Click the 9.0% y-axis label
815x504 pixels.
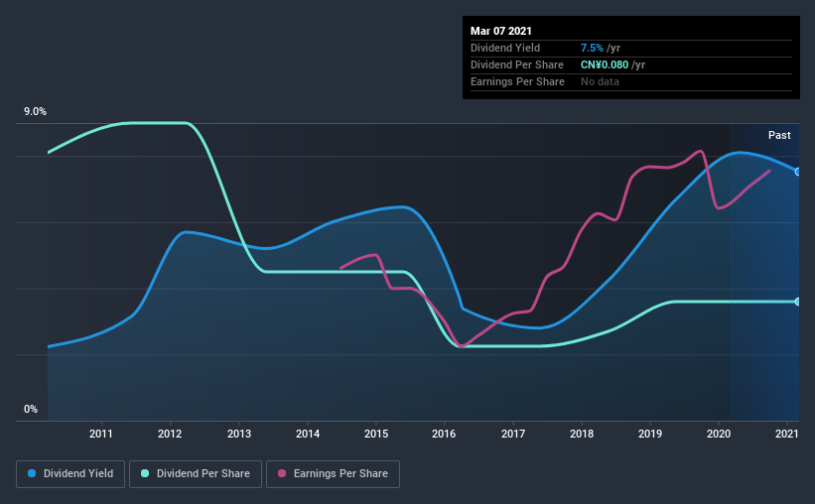[35, 112]
